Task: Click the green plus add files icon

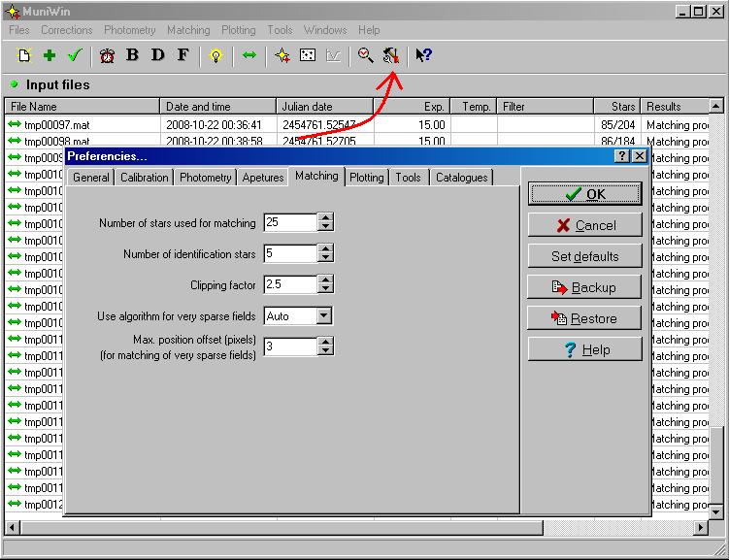Action: [x=50, y=55]
